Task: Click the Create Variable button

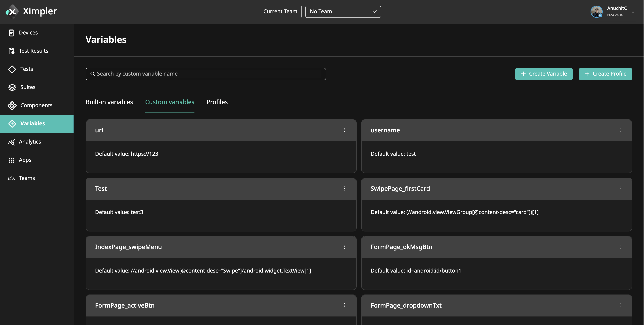Action: tap(544, 74)
